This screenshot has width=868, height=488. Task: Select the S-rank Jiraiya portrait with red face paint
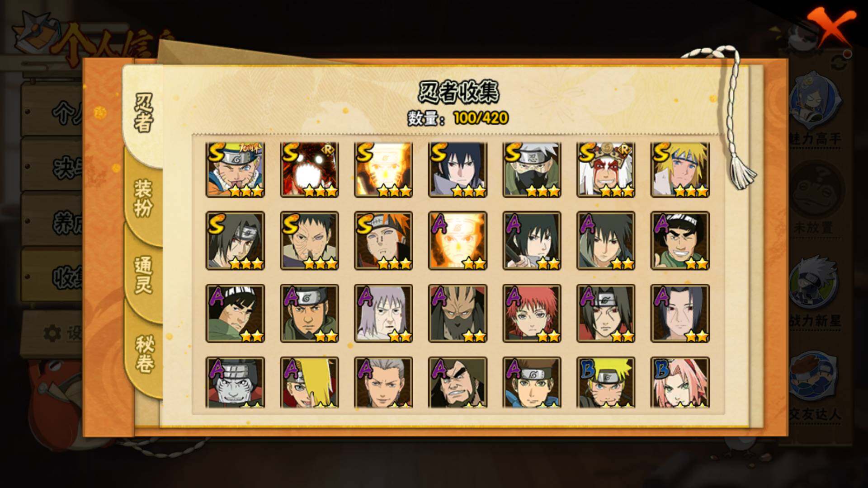coord(606,170)
